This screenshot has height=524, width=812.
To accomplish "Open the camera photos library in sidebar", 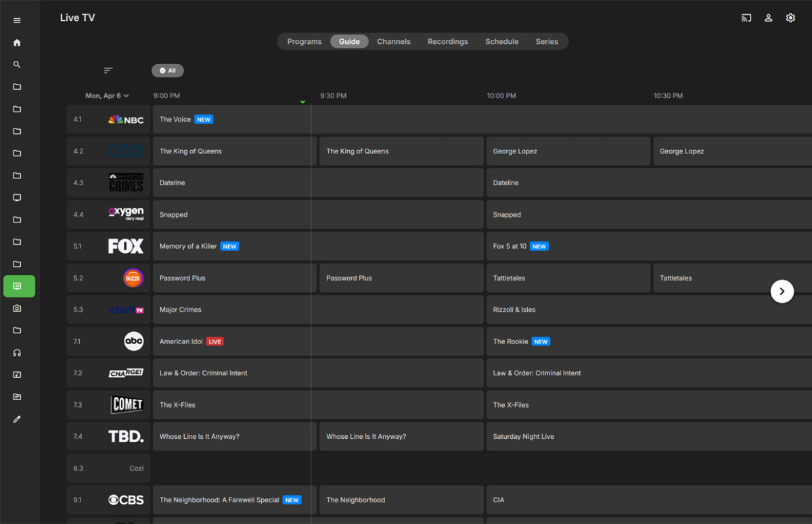I will click(17, 308).
